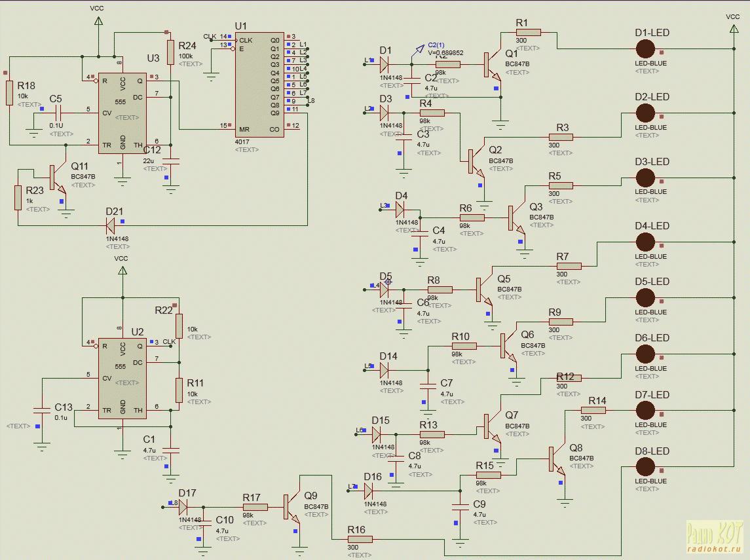
Task: Select diode D21 symbol
Action: click(111, 226)
